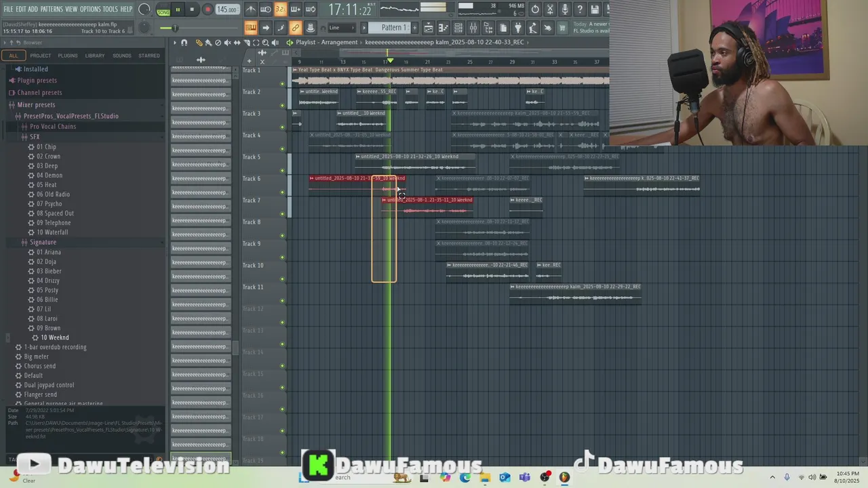Toggle the playlist magnet snap icon

[184, 42]
